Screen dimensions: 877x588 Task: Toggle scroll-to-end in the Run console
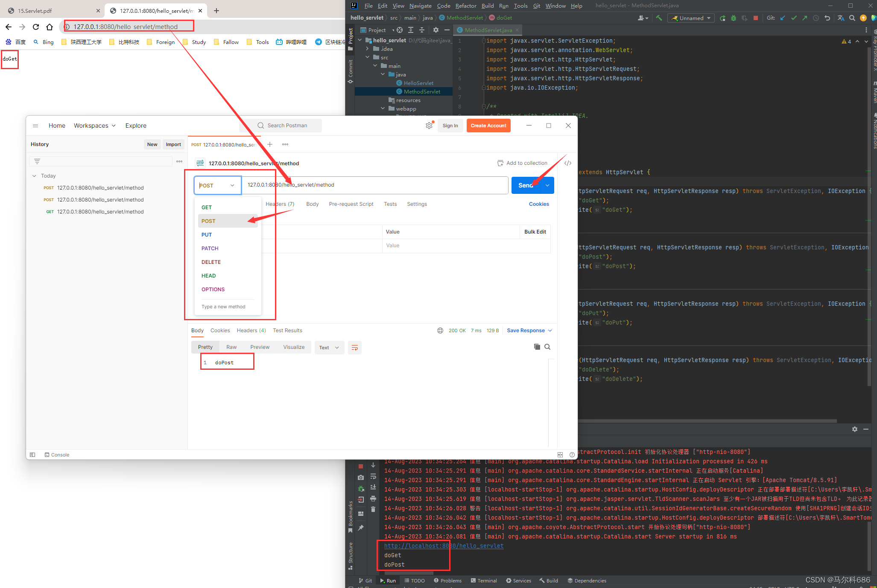373,486
